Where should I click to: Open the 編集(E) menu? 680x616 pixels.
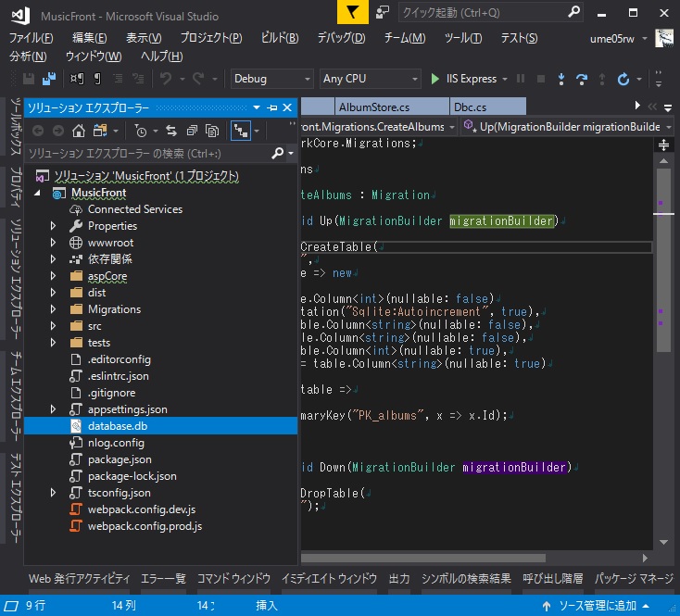click(x=89, y=38)
